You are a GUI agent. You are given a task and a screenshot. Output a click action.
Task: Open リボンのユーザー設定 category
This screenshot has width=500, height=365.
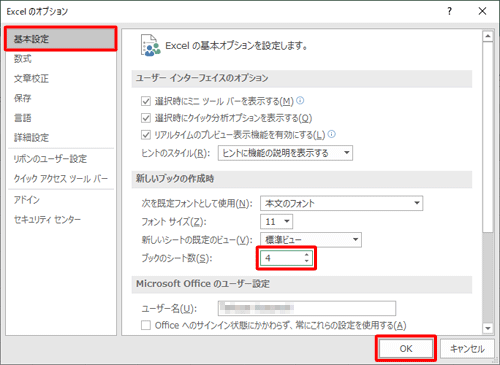(x=50, y=159)
